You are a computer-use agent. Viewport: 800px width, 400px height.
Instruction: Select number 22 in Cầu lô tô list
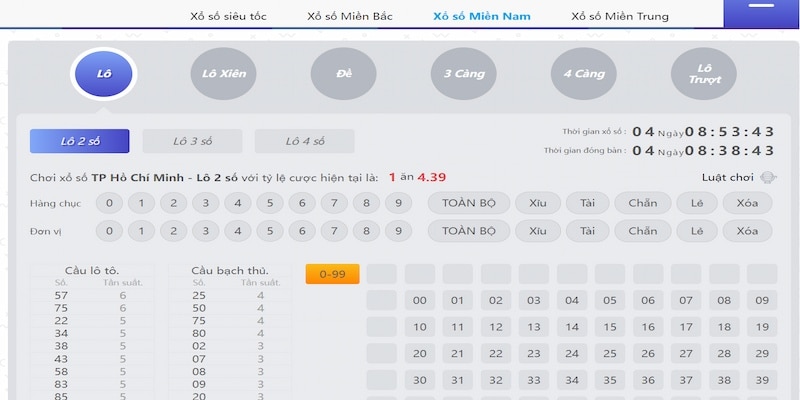coord(61,321)
